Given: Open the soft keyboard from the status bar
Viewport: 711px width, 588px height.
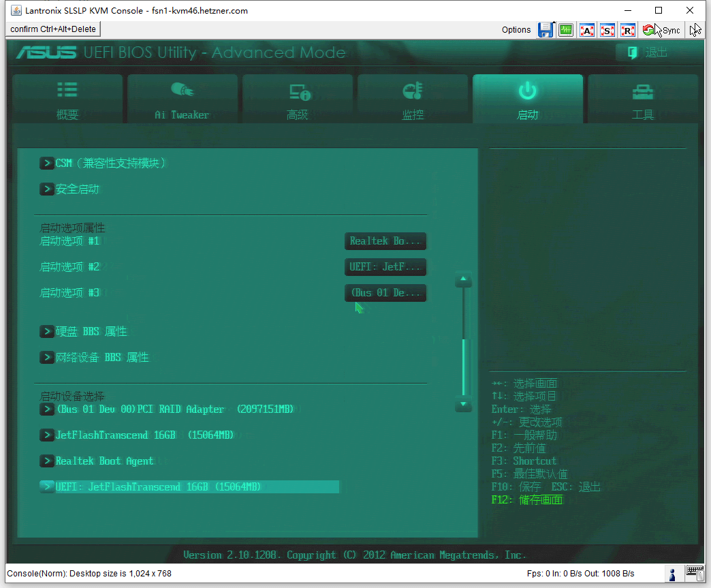Looking at the screenshot, I should 695,574.
